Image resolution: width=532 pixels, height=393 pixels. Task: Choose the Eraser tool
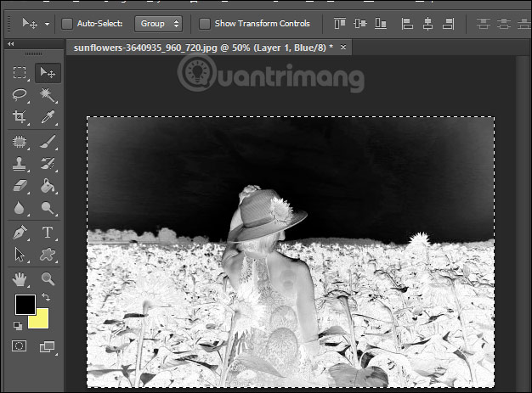20,185
